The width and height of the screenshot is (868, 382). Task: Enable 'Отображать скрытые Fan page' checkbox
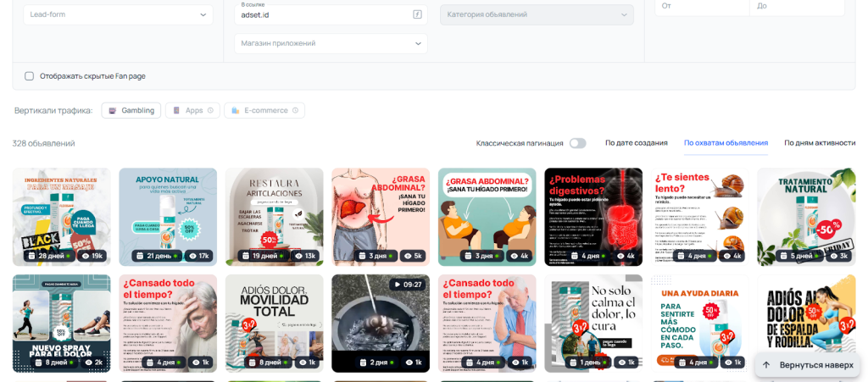pyautogui.click(x=30, y=76)
